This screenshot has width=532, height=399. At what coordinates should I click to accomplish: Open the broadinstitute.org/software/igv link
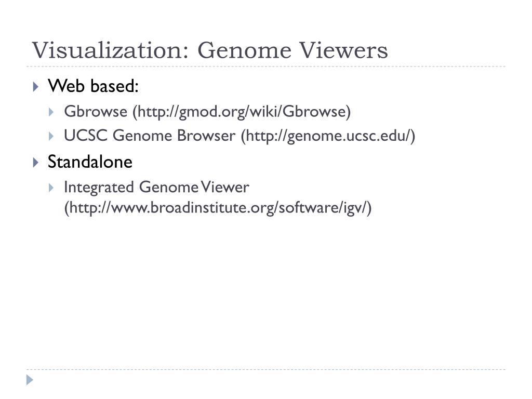coord(218,208)
